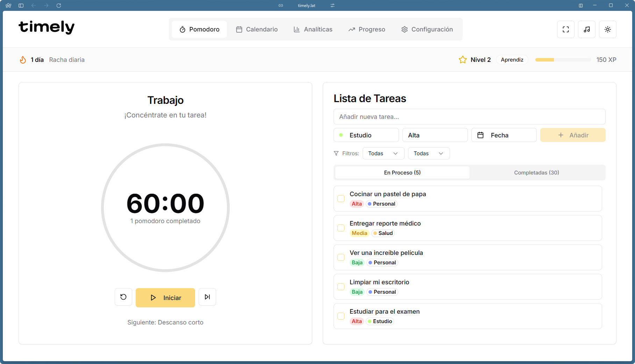Viewport: 635px width, 364px height.
Task: Reload the page in the browser toolbar
Action: pos(59,6)
